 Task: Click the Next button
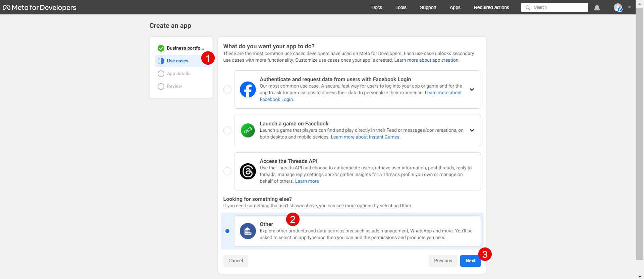pyautogui.click(x=470, y=261)
